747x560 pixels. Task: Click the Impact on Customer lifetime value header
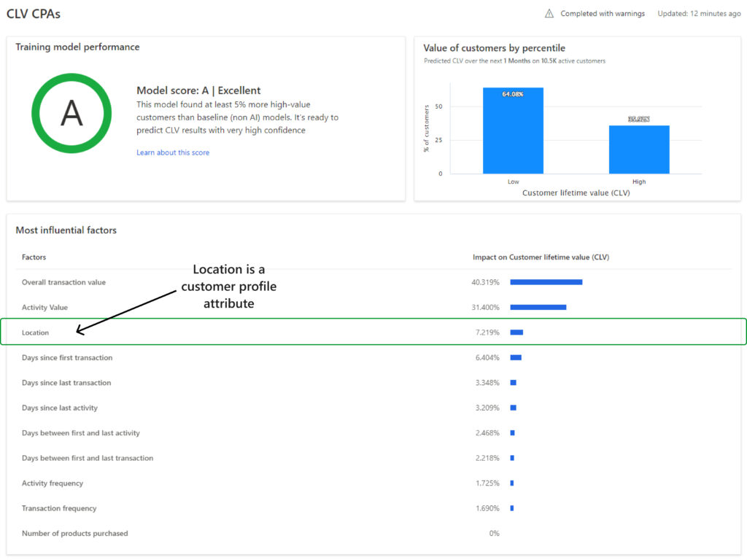(541, 257)
